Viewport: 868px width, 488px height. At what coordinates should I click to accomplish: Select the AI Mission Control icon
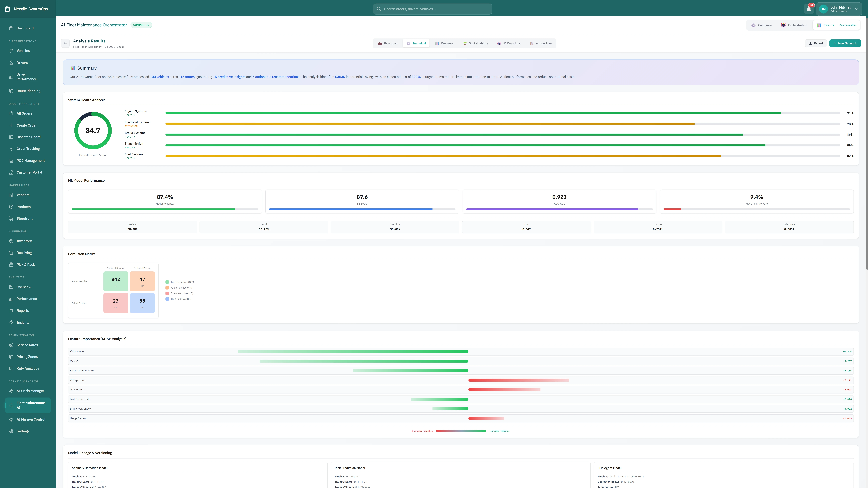click(11, 419)
